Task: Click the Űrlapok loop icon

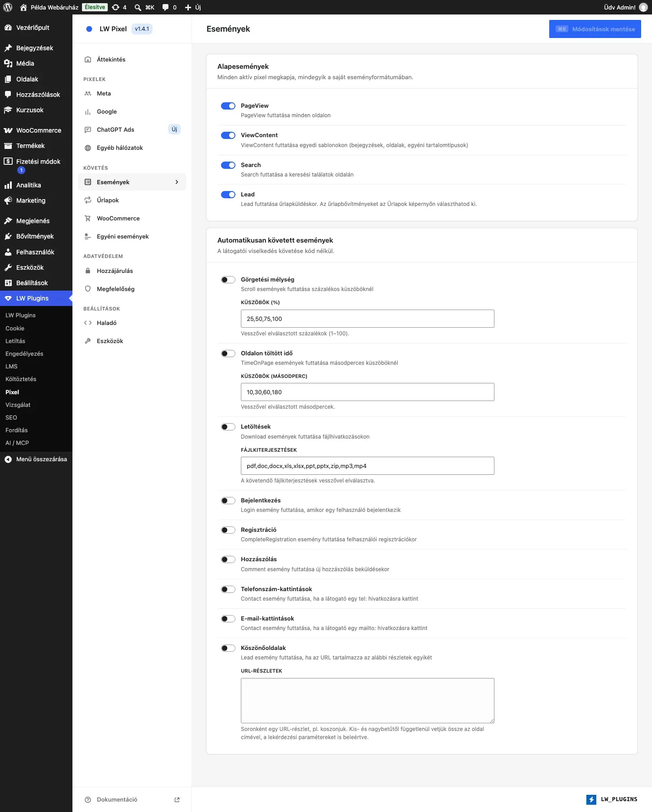Action: point(88,200)
